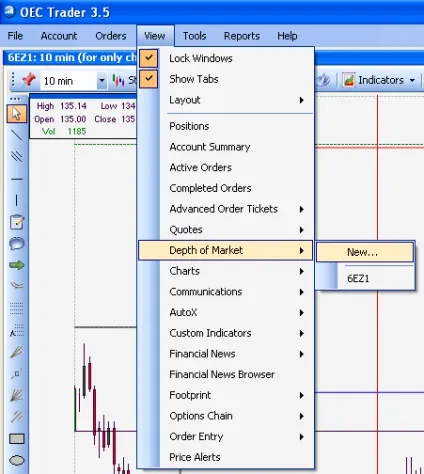This screenshot has width=424, height=474.
Task: Expand the Charts submenu
Action: [225, 271]
